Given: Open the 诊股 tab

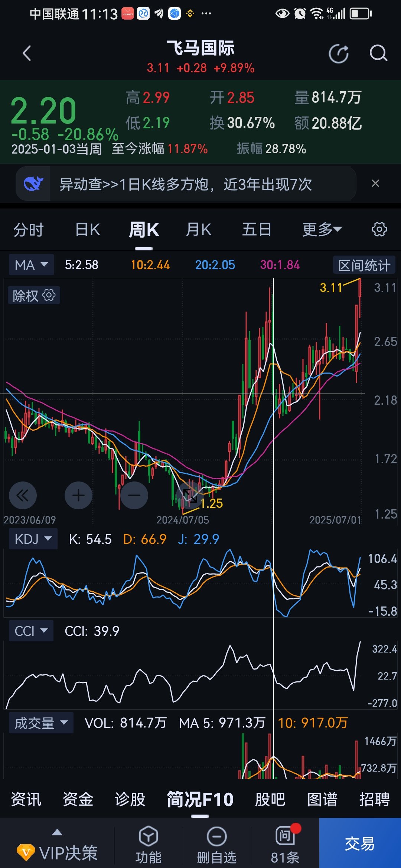Looking at the screenshot, I should pyautogui.click(x=130, y=799).
